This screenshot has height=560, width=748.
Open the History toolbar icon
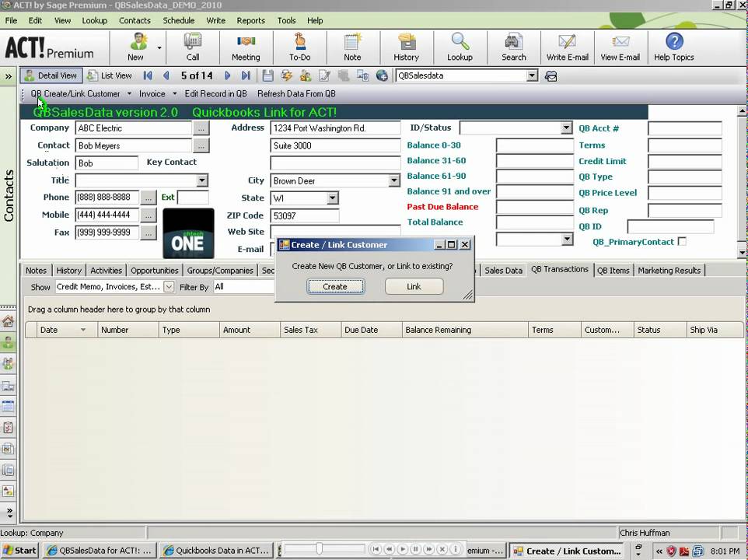pyautogui.click(x=407, y=47)
